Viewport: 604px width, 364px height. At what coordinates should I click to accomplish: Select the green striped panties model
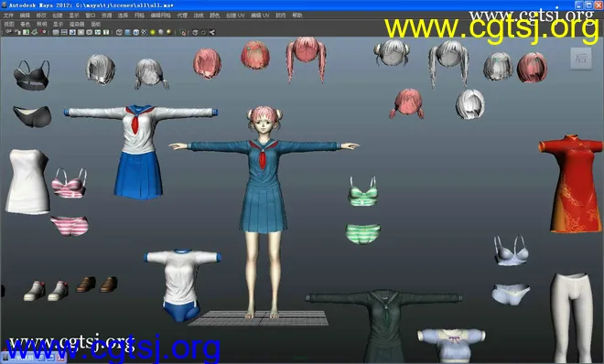(363, 234)
